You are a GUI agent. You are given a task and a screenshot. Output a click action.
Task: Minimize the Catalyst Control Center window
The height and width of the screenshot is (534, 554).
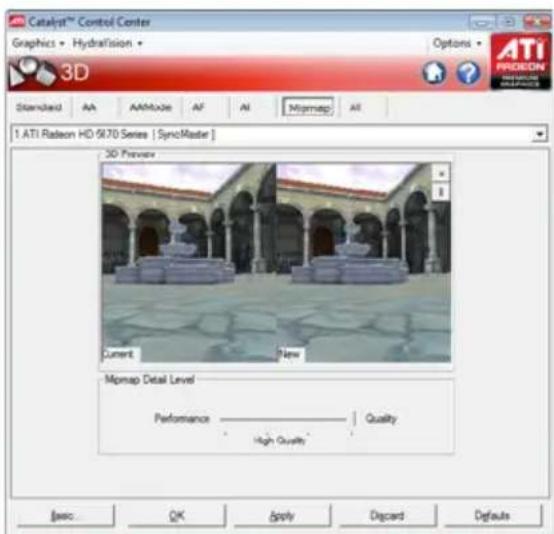tap(482, 22)
